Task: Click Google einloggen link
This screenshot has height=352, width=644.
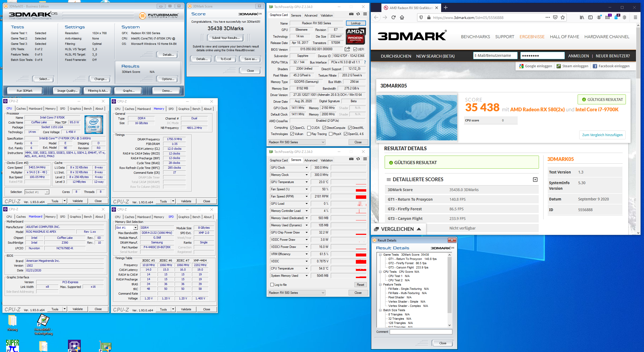Action: pos(536,66)
